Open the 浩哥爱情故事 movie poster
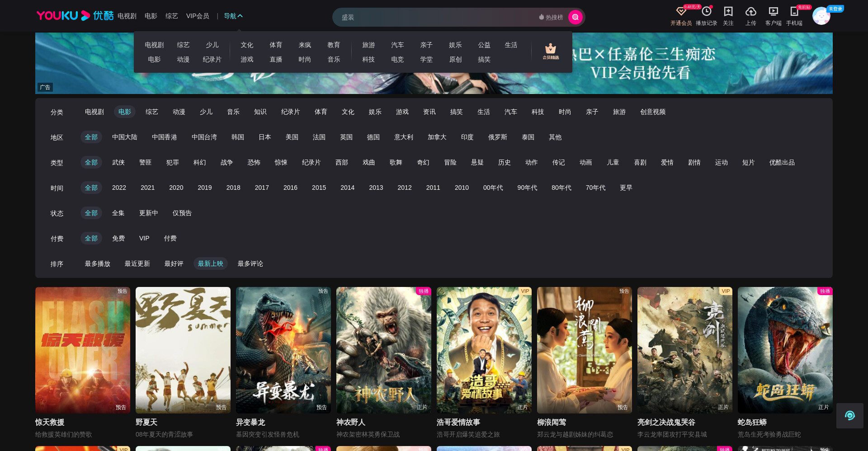 click(x=484, y=350)
